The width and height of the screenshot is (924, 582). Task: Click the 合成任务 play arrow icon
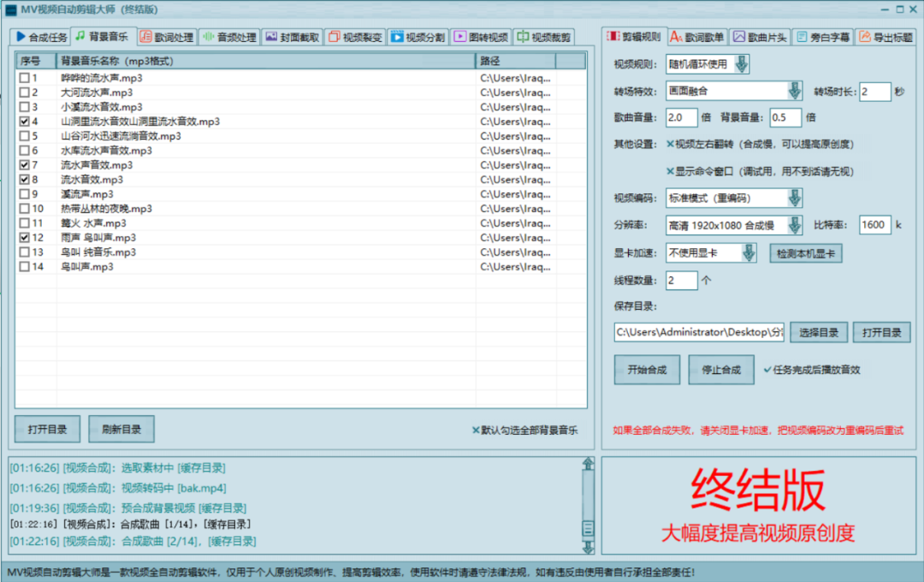click(x=21, y=38)
